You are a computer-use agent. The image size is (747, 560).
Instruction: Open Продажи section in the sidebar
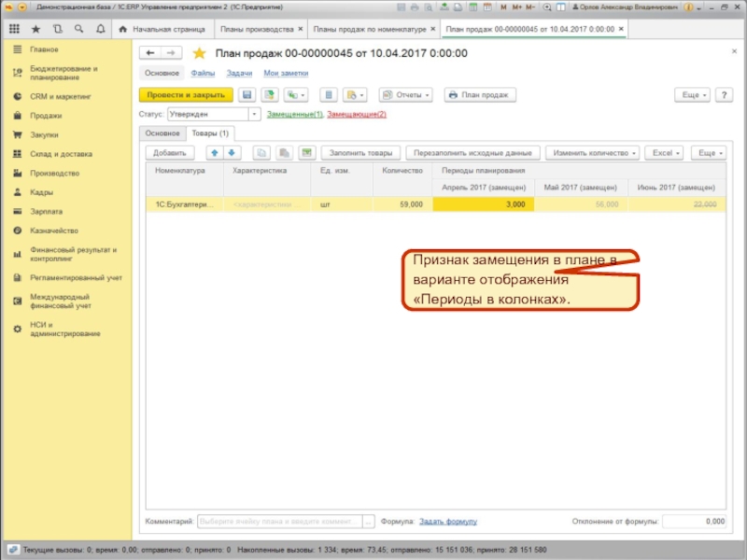click(x=45, y=116)
